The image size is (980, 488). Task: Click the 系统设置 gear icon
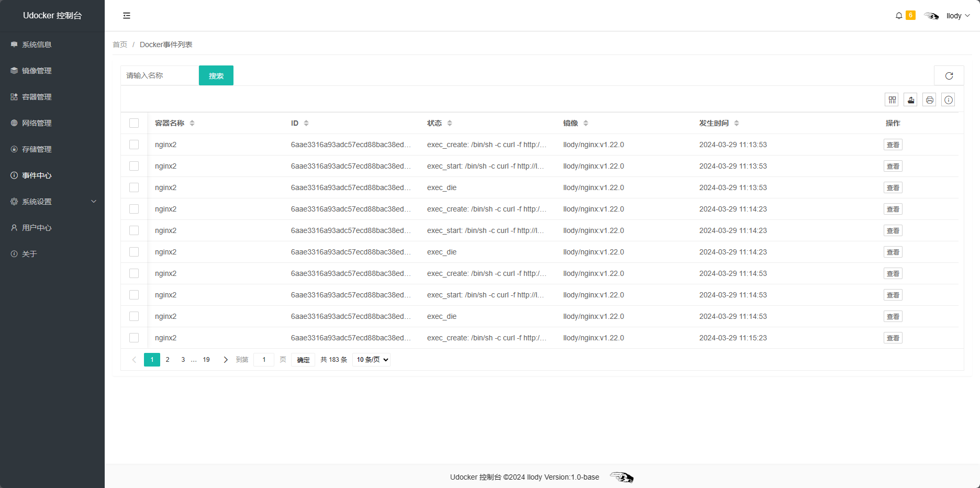coord(14,202)
